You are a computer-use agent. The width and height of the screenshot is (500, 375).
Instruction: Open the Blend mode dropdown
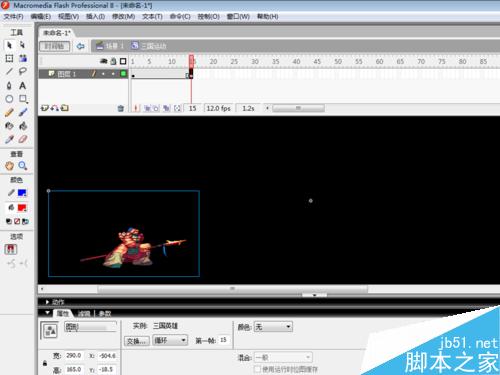pyautogui.click(x=283, y=358)
